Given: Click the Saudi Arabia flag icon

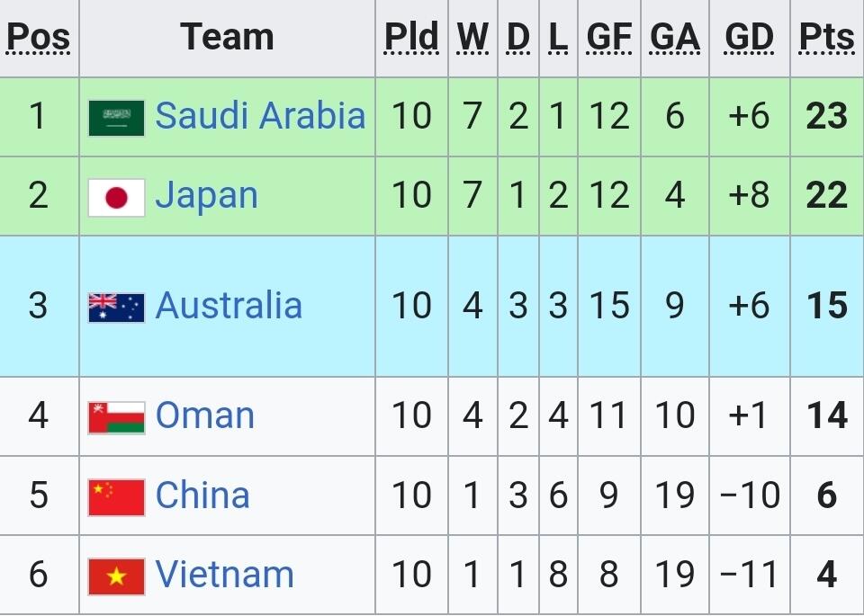Looking at the screenshot, I should click(116, 118).
